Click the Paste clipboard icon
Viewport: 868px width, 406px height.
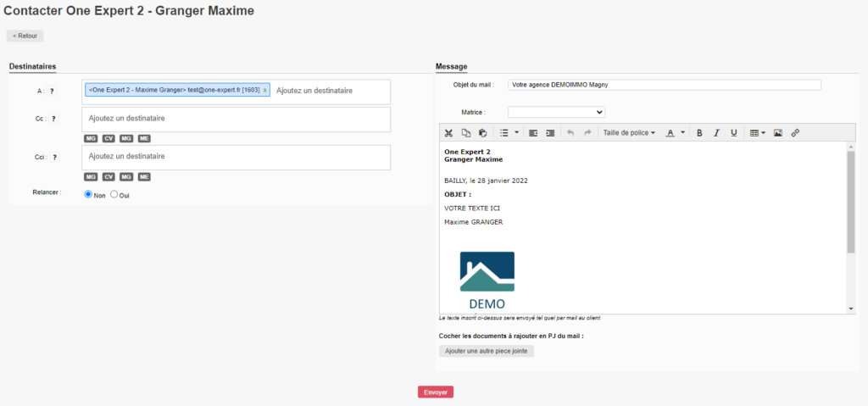(482, 133)
